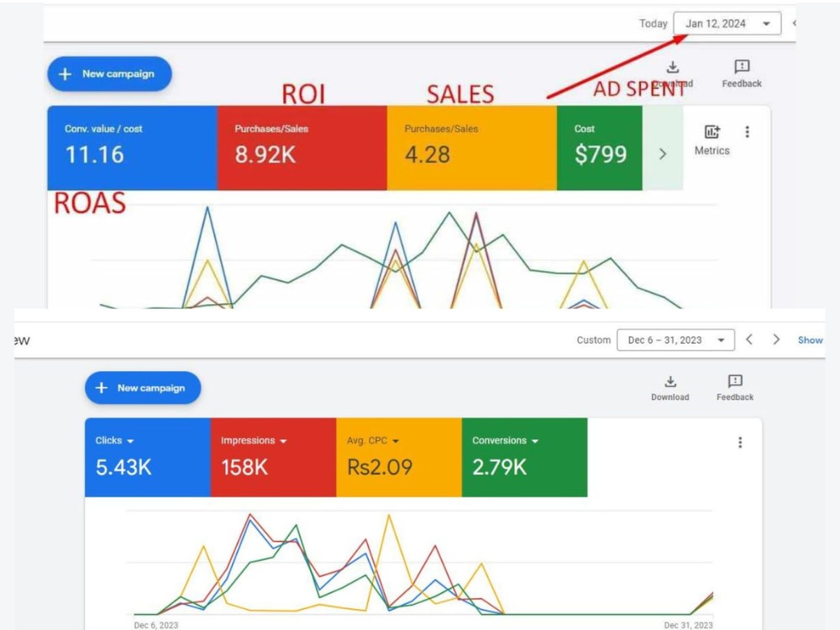Click the 5.43K clicks value
The height and width of the screenshot is (630, 840).
tap(123, 467)
